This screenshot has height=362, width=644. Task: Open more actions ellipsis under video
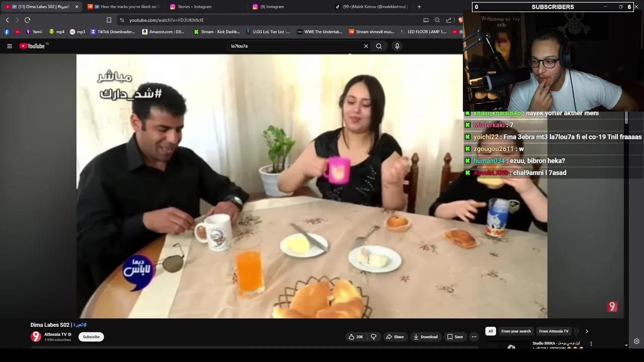point(474,337)
